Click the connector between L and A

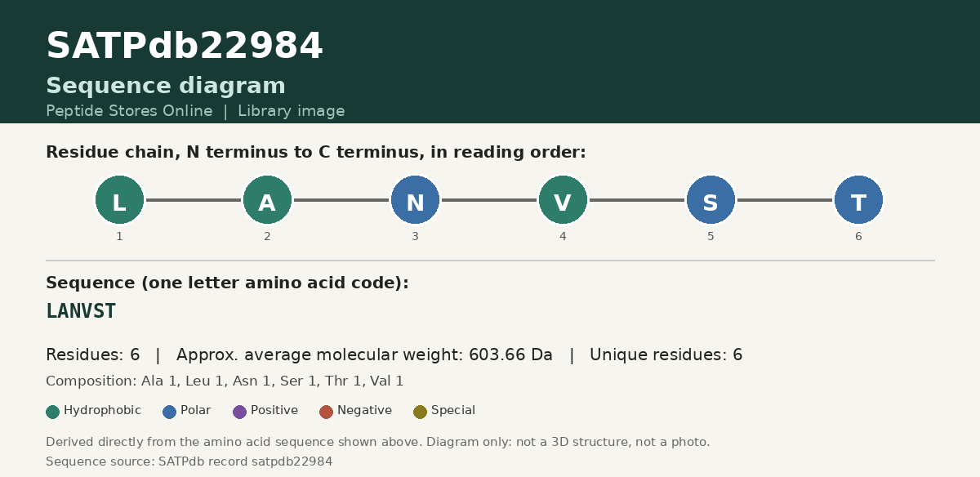pyautogui.click(x=193, y=200)
